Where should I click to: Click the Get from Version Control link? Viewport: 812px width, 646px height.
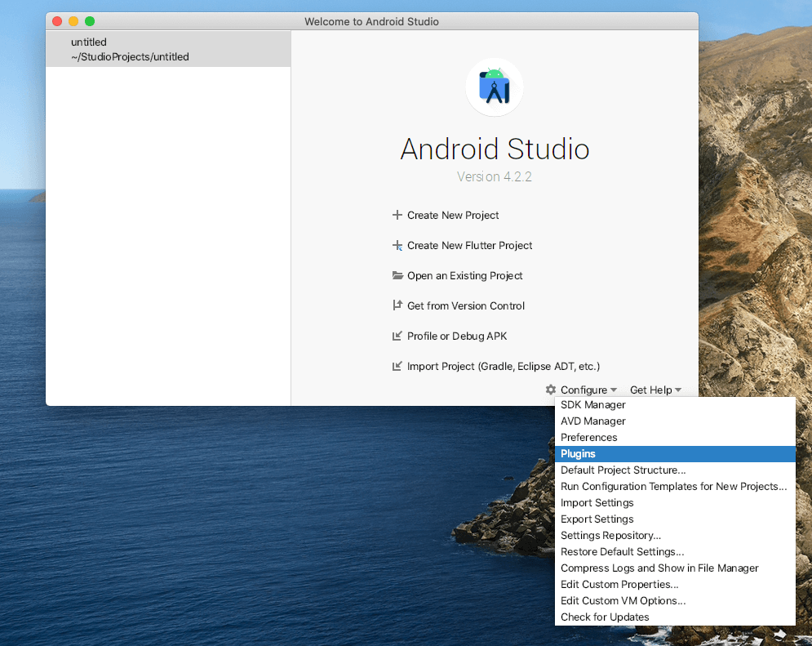point(466,306)
